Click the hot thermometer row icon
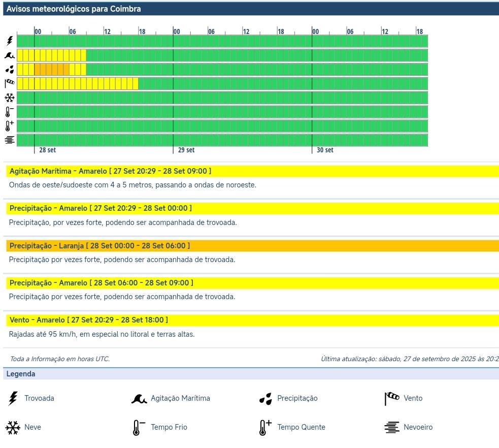 pos(10,126)
